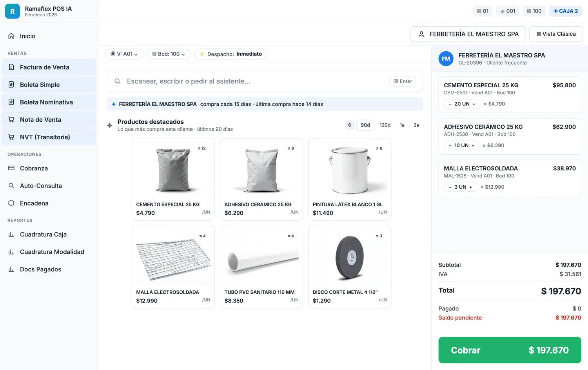The height and width of the screenshot is (370, 588).
Task: Toggle the 6 products count chip
Action: (x=349, y=125)
